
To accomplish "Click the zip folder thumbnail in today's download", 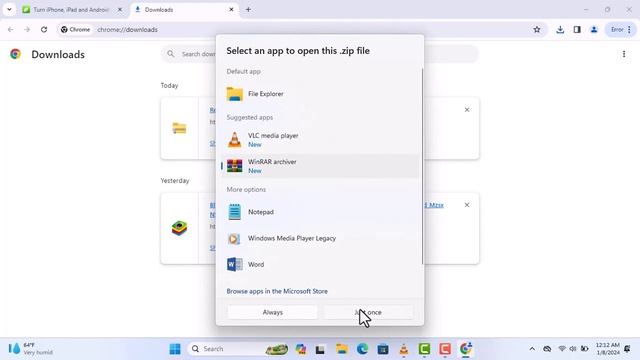I will tap(179, 128).
